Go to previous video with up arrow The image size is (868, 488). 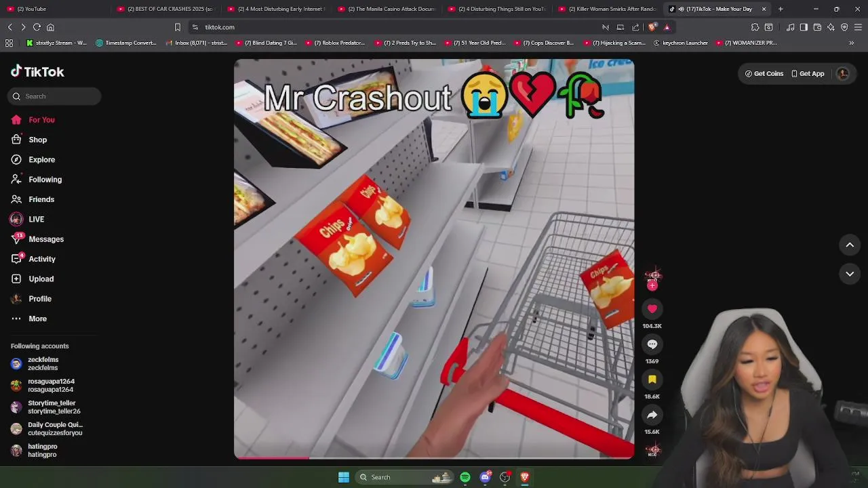pyautogui.click(x=850, y=245)
